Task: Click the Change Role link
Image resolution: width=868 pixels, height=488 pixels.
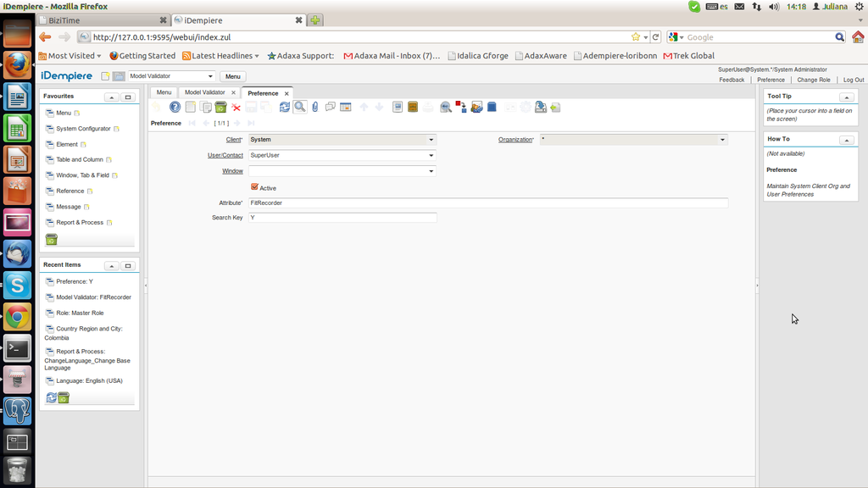Action: pyautogui.click(x=813, y=80)
